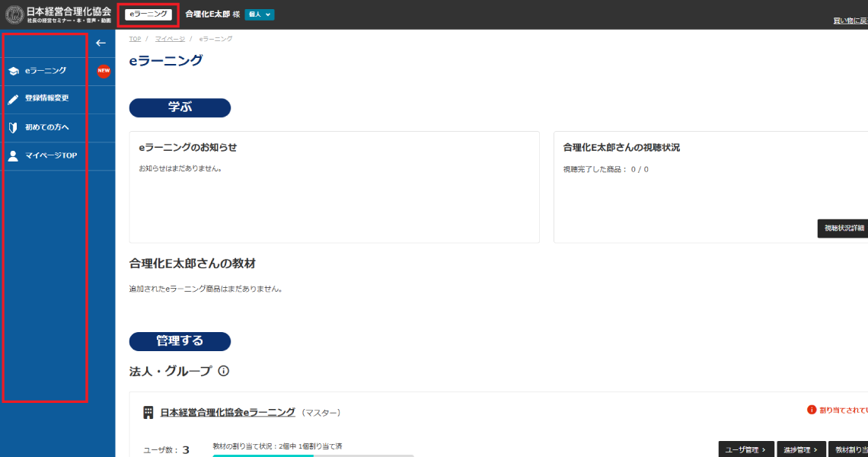Screen dimensions: 868x457
Task: Collapse sidebar with the left arrow icon
Action: 101,43
